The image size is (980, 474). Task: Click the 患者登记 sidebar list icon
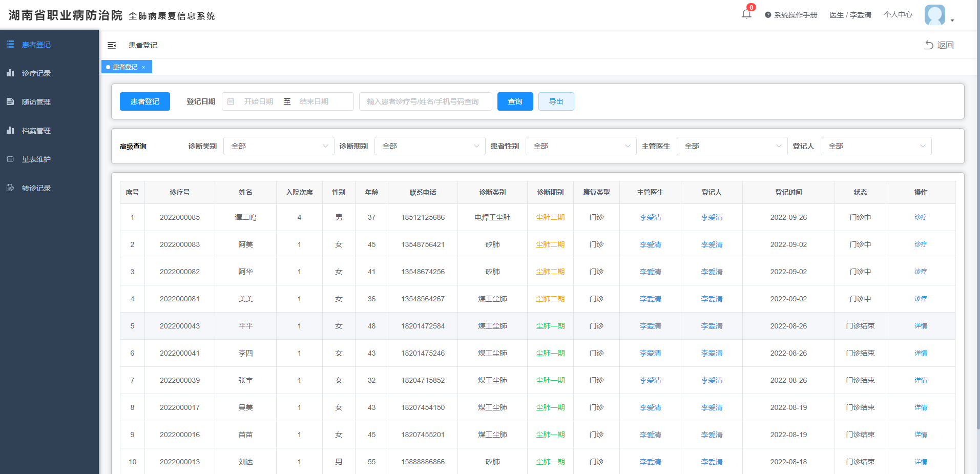coord(10,45)
